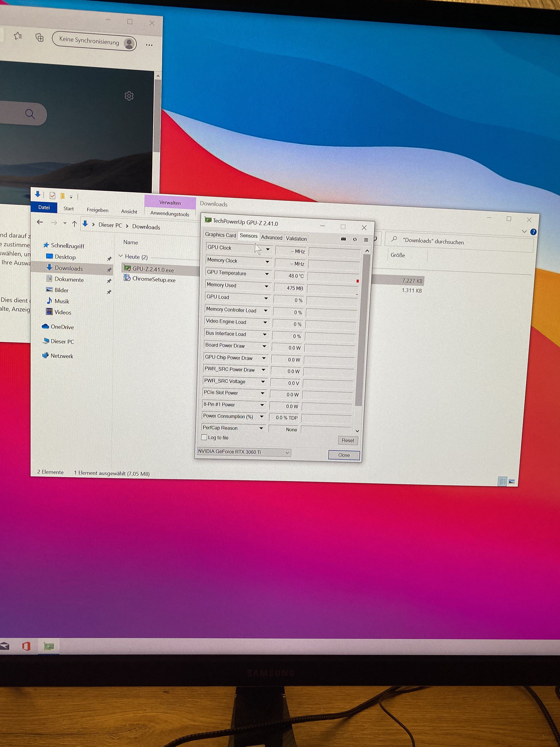The width and height of the screenshot is (560, 747).
Task: Open the Office icon in the taskbar
Action: [26, 646]
